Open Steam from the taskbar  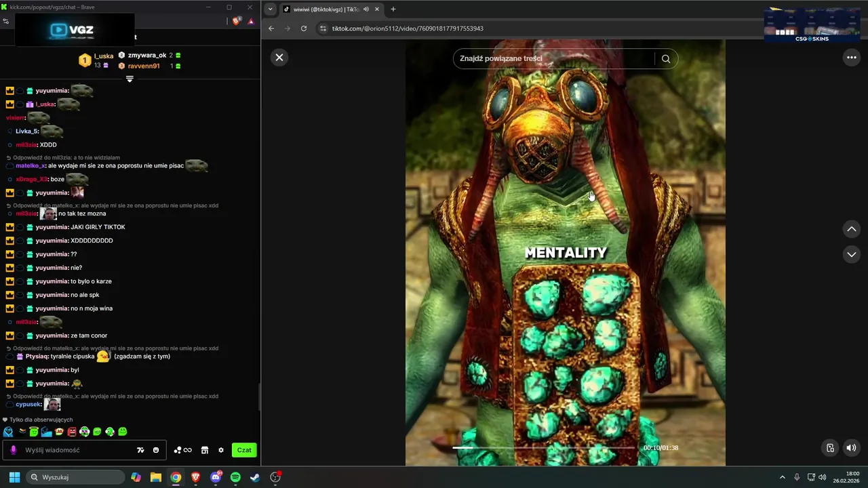[x=255, y=477]
